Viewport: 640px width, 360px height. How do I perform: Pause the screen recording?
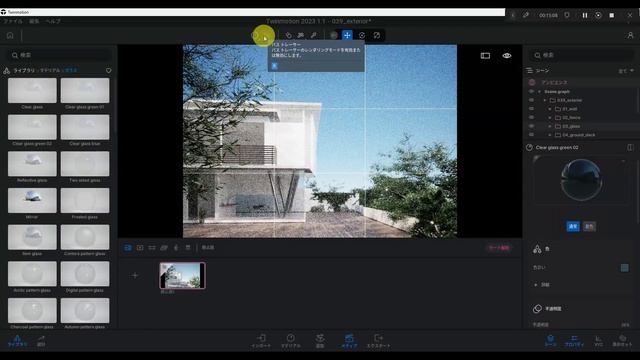coord(585,15)
